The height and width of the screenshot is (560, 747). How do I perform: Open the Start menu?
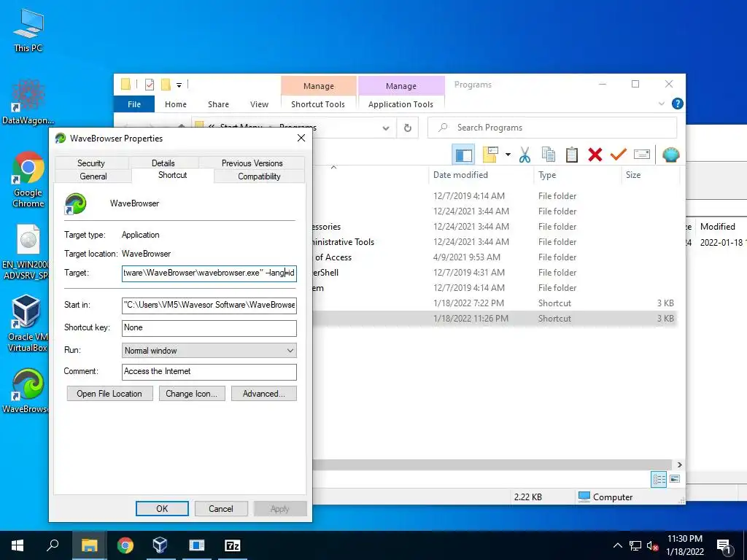coord(18,545)
